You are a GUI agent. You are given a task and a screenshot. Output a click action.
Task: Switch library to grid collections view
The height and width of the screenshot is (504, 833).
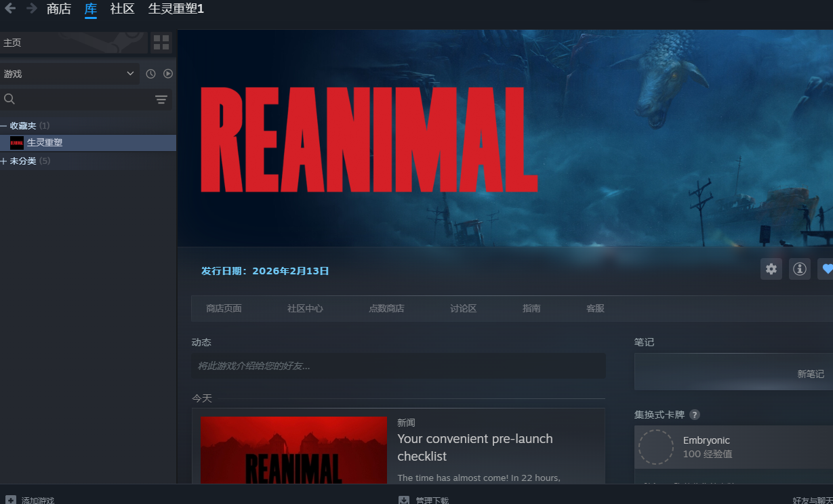coord(161,43)
